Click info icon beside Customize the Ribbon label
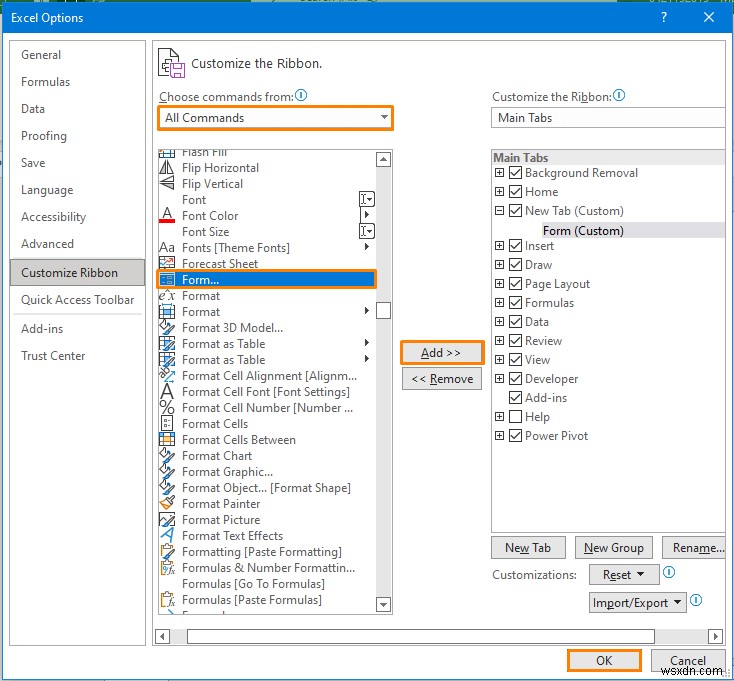The image size is (734, 681). coord(619,95)
